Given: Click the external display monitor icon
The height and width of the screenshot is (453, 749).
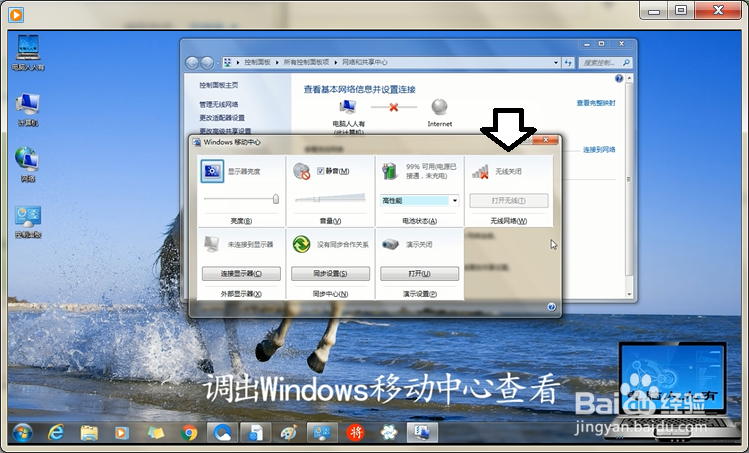Looking at the screenshot, I should [211, 244].
